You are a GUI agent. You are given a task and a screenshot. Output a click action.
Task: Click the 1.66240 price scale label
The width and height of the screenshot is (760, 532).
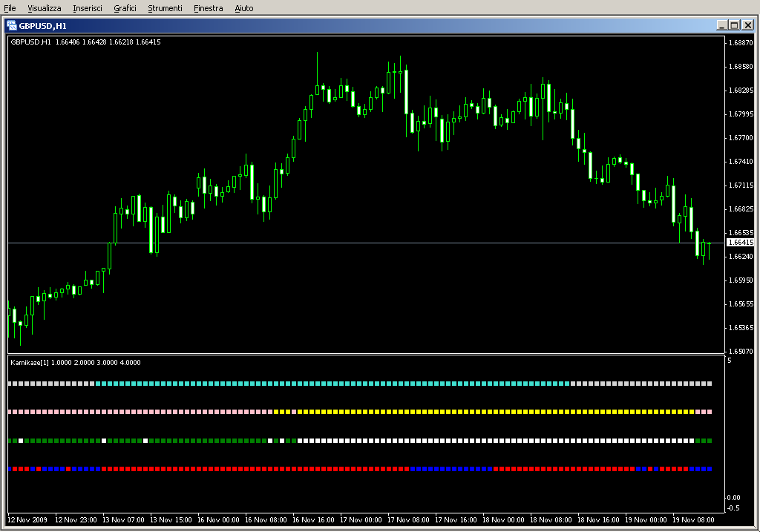741,256
